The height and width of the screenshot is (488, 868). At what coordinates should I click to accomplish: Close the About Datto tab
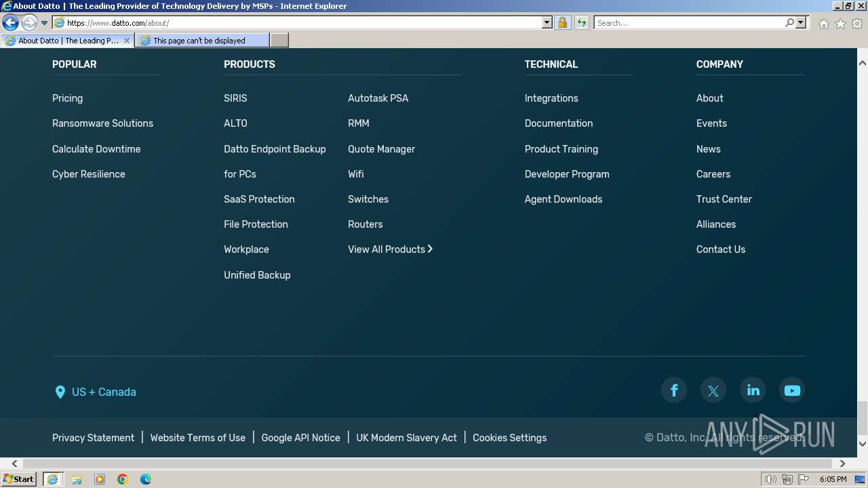[127, 41]
